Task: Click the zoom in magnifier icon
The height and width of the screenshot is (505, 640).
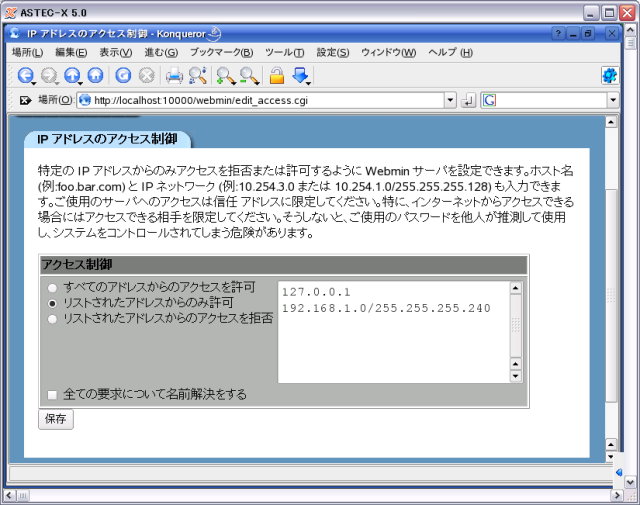Action: point(225,75)
